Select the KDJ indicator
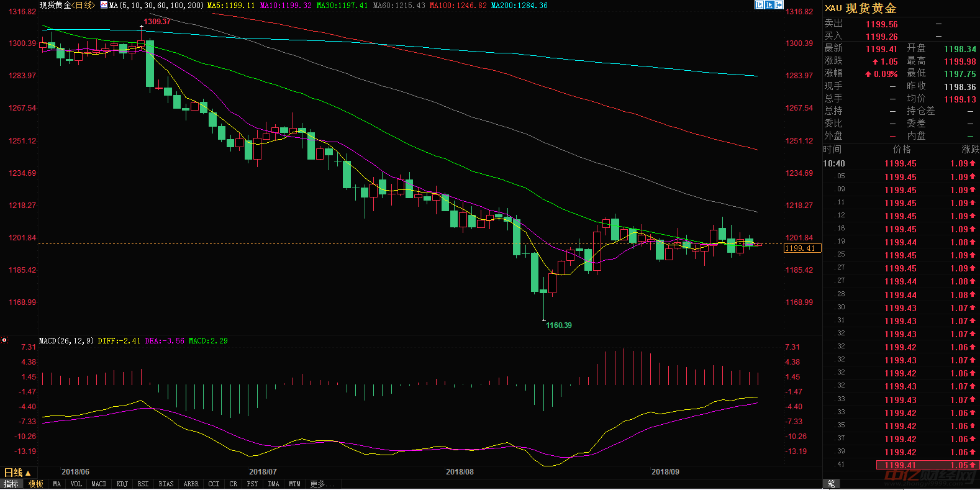The image size is (980, 490). 122,484
